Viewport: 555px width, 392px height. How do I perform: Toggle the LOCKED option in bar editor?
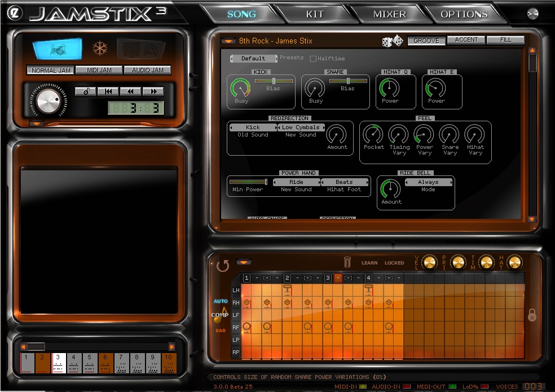tap(394, 263)
